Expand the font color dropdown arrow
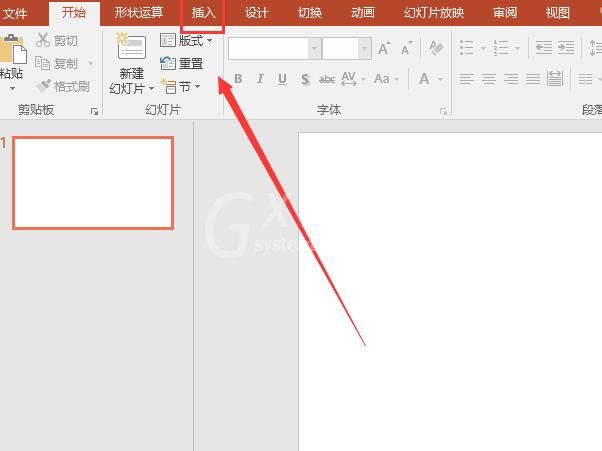This screenshot has width=602, height=451. 440,79
